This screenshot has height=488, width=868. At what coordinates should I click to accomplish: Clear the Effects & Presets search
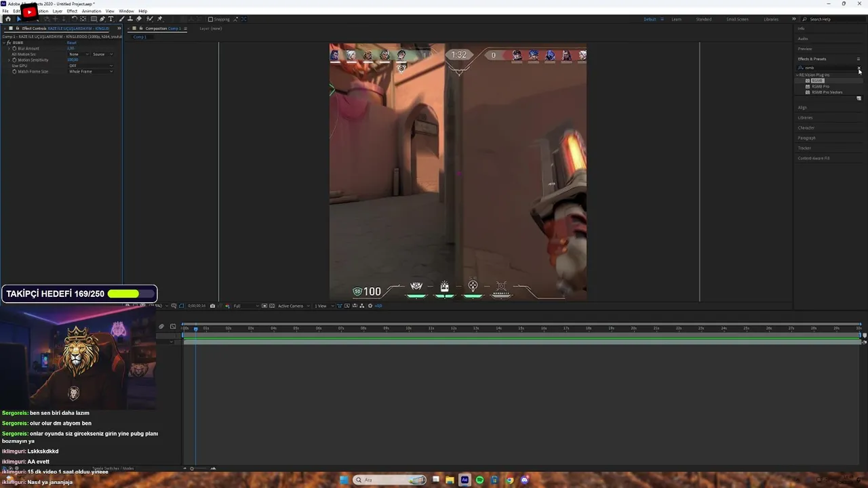tap(859, 68)
